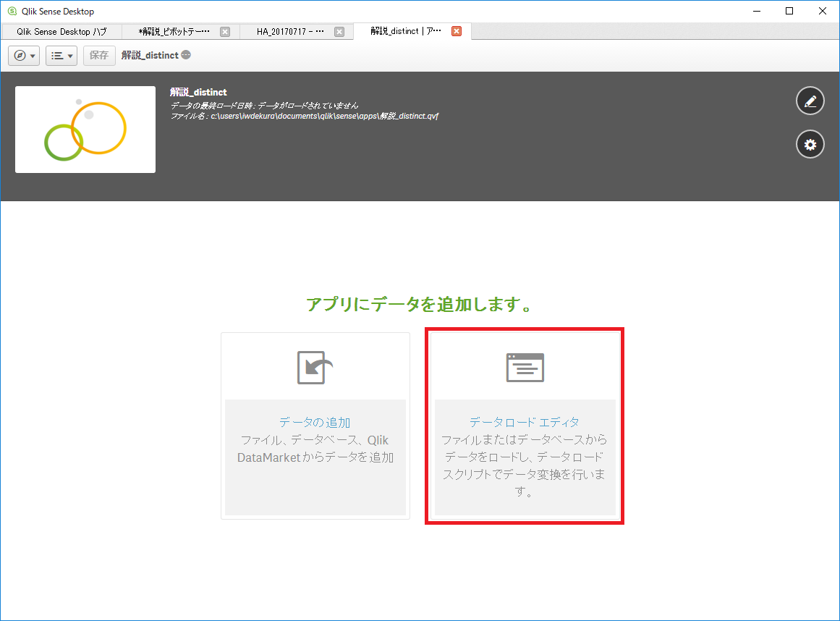Viewport: 840px width, 621px height.
Task: Click the data load editor script icon
Action: click(x=525, y=368)
